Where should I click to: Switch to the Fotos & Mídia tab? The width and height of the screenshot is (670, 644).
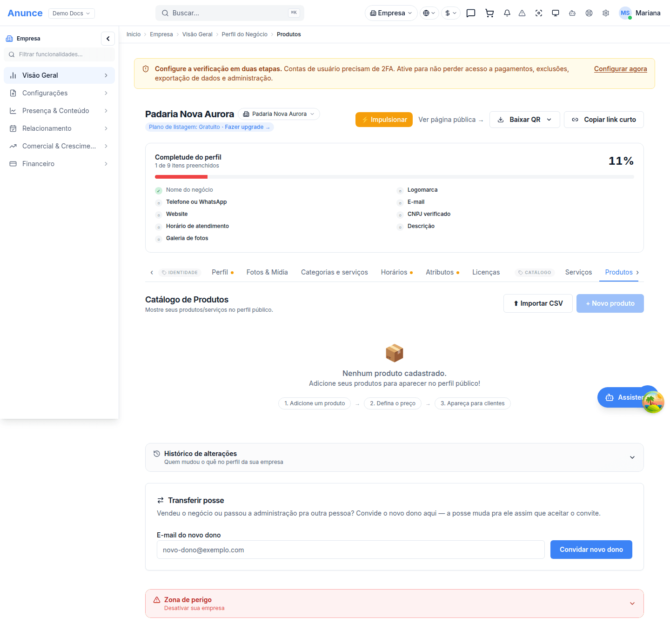tap(267, 272)
